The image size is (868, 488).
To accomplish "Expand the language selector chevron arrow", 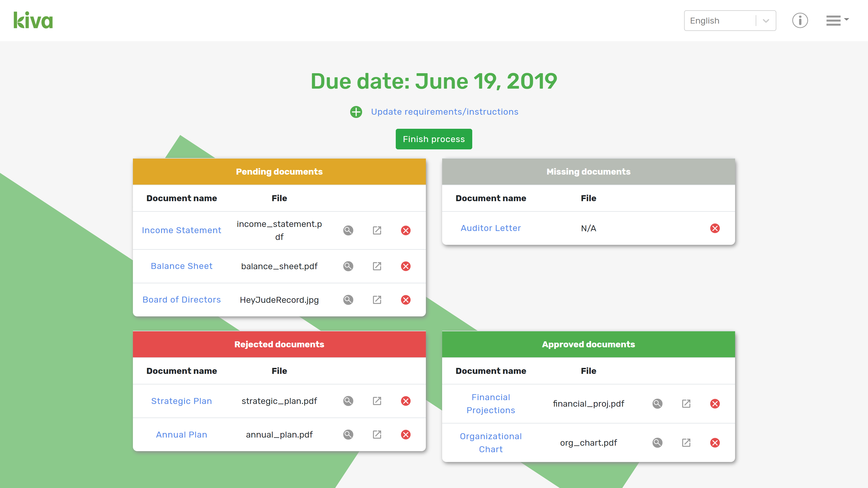I will 766,21.
